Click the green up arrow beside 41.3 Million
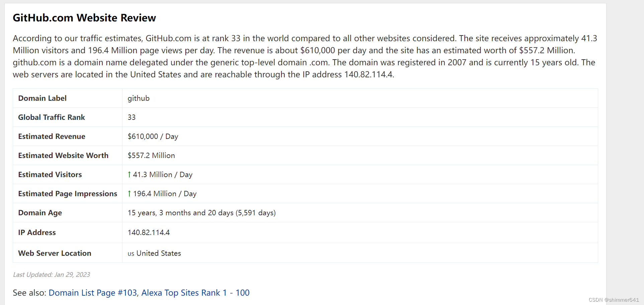The width and height of the screenshot is (644, 305). coord(129,175)
